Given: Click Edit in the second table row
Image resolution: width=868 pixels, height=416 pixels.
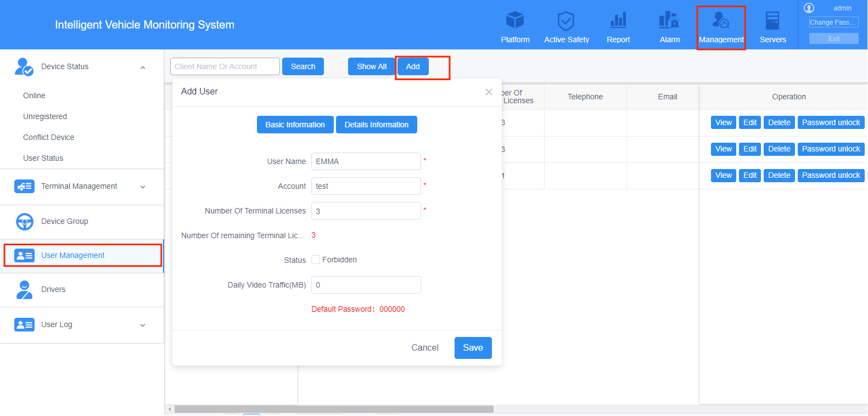Looking at the screenshot, I should [750, 149].
